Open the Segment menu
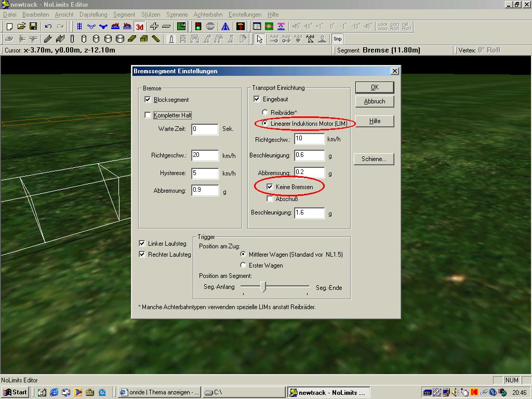The width and height of the screenshot is (532, 399). click(x=124, y=15)
